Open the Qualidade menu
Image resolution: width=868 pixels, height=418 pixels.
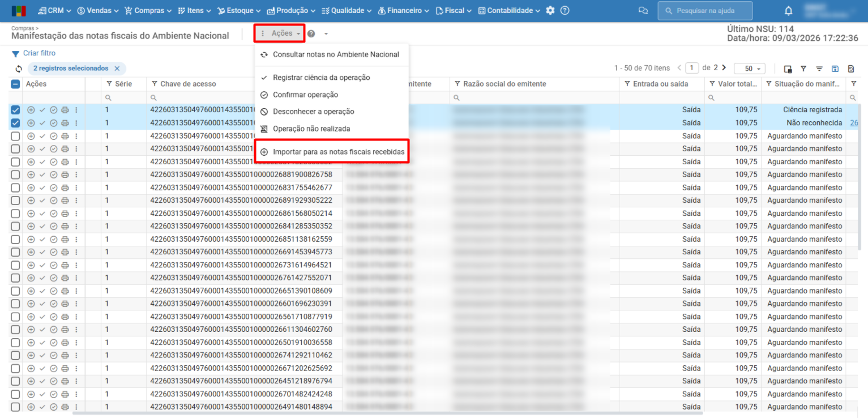coord(347,11)
